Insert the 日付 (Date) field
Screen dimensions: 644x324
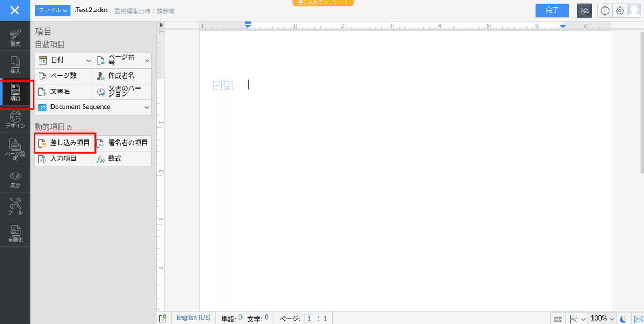(x=59, y=60)
